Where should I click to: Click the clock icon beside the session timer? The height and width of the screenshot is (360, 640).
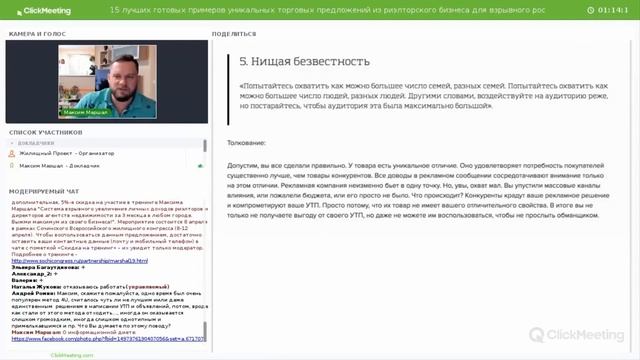(590, 10)
